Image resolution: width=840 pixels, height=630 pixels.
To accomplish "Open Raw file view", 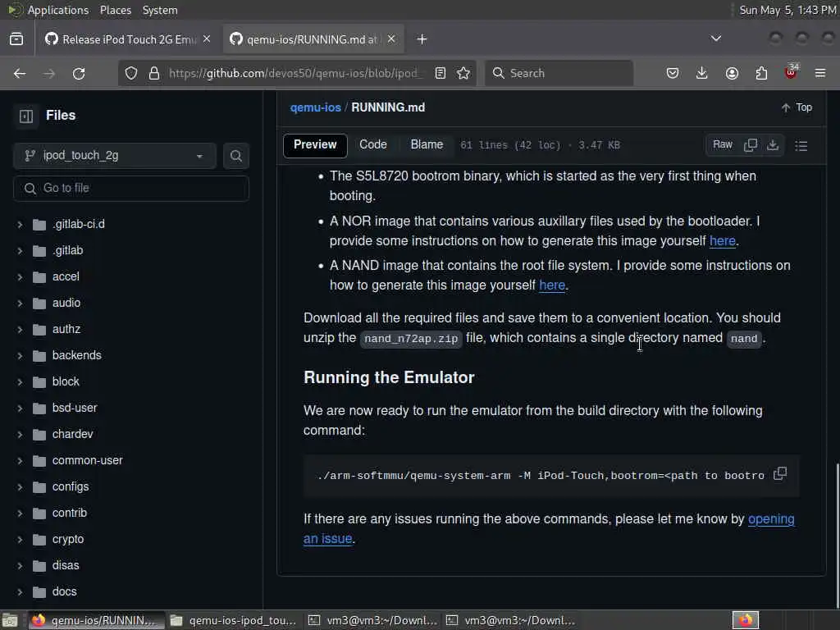I will click(x=722, y=145).
